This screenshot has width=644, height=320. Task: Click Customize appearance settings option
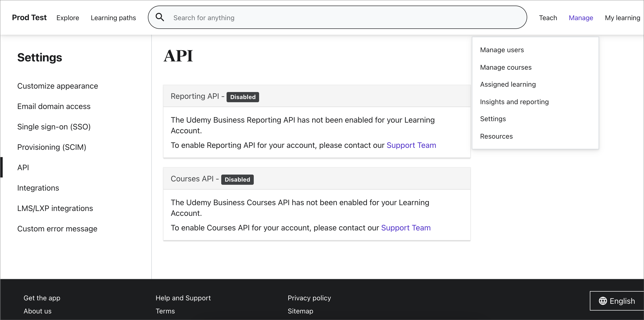57,86
